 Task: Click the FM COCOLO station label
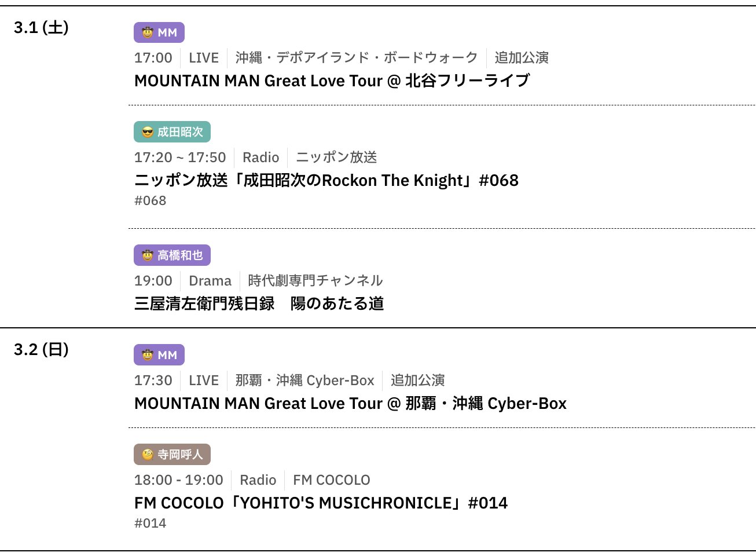[331, 480]
